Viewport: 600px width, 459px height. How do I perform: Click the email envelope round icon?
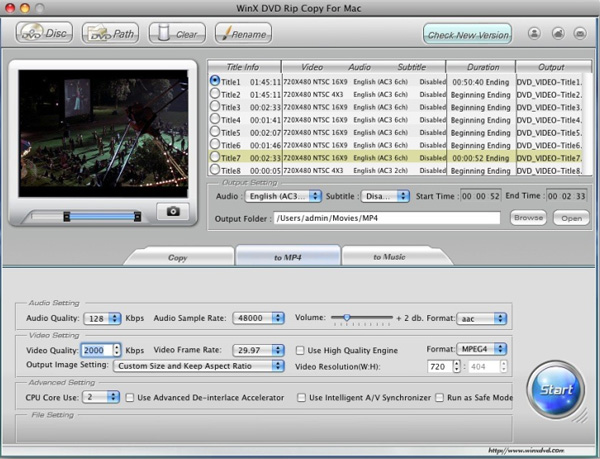click(580, 33)
